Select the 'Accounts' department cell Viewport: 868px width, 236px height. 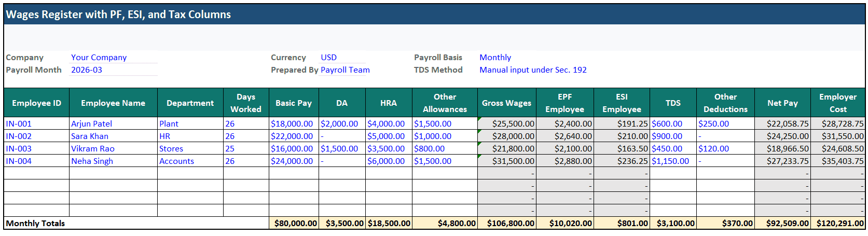coord(190,161)
